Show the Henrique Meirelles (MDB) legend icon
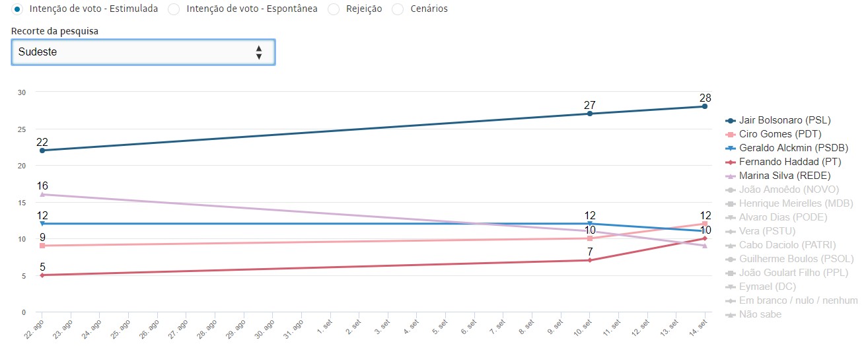The width and height of the screenshot is (868, 346). (x=731, y=204)
